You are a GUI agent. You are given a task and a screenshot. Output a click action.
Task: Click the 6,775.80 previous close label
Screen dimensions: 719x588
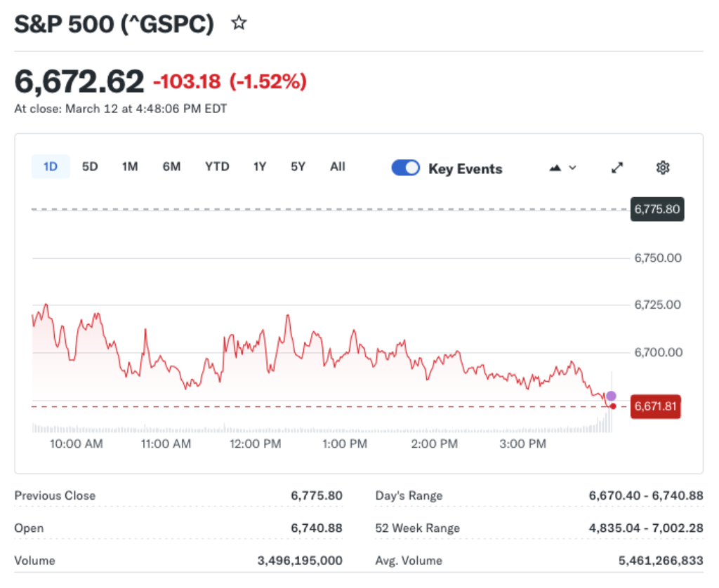tap(657, 209)
